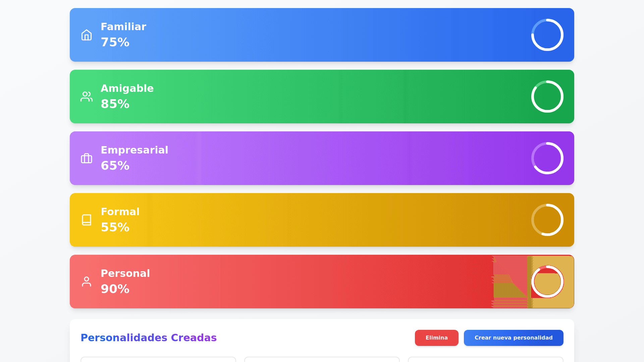The image size is (644, 362).
Task: Click the 55% value on Formal card
Action: point(115,227)
